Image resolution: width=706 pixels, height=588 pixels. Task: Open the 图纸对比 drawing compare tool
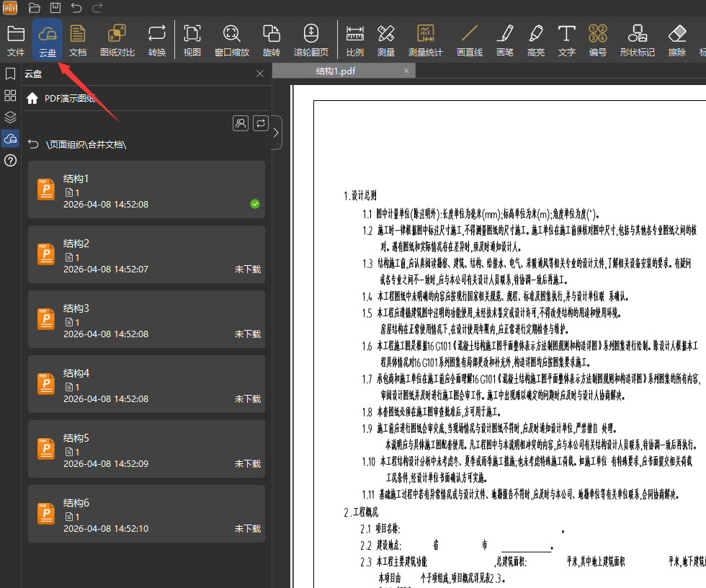(117, 40)
